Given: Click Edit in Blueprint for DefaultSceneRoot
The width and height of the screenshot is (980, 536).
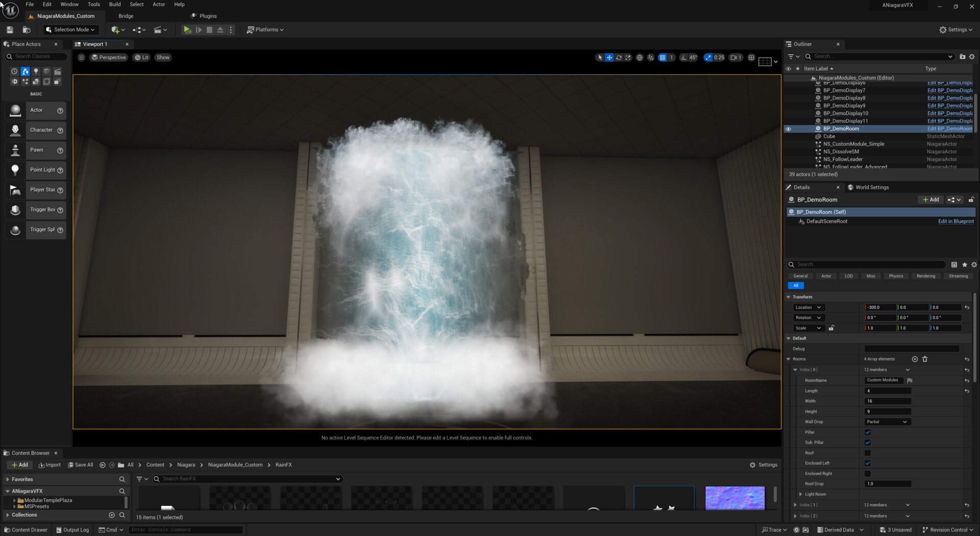Looking at the screenshot, I should (x=956, y=221).
